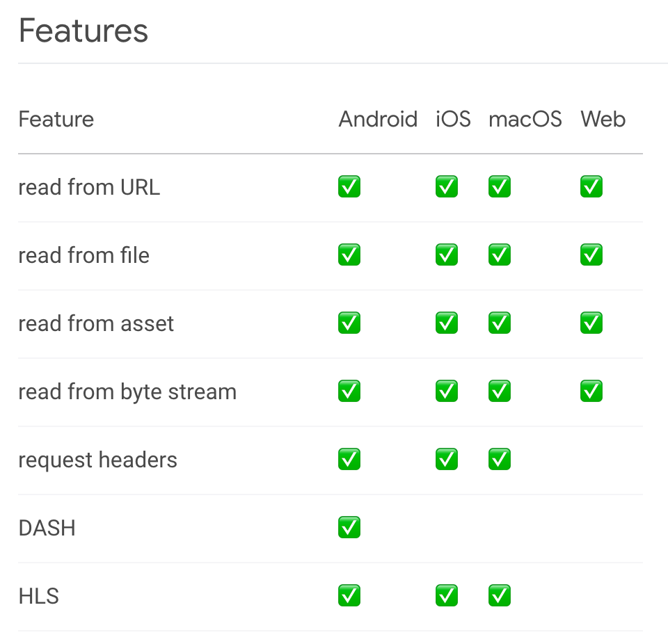Click the Android column header
The image size is (668, 644).
(x=378, y=120)
